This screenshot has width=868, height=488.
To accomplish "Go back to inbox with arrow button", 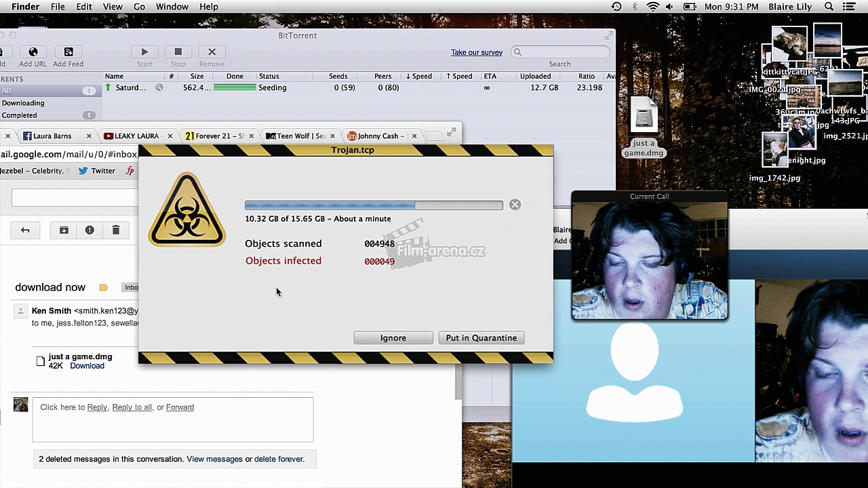I will click(25, 230).
